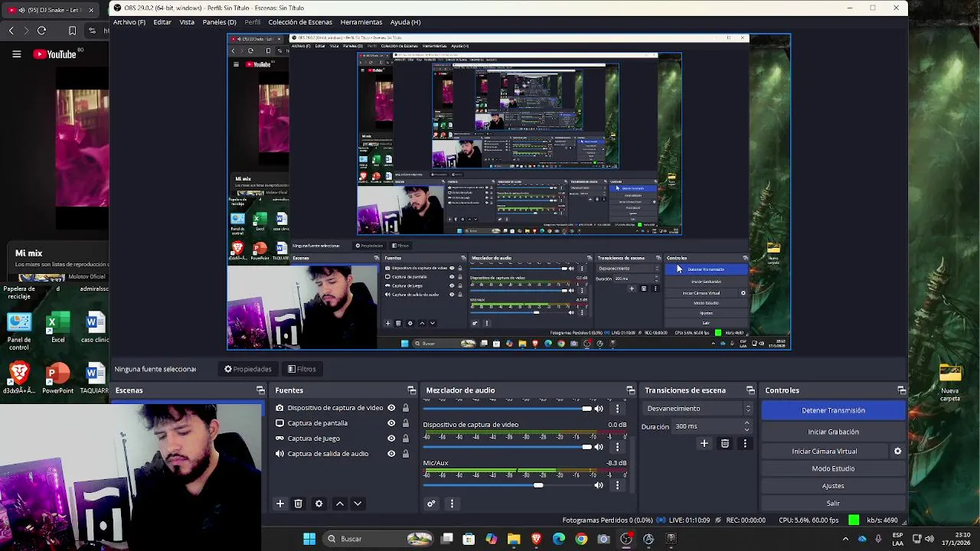Open Archivo menu

coord(129,22)
